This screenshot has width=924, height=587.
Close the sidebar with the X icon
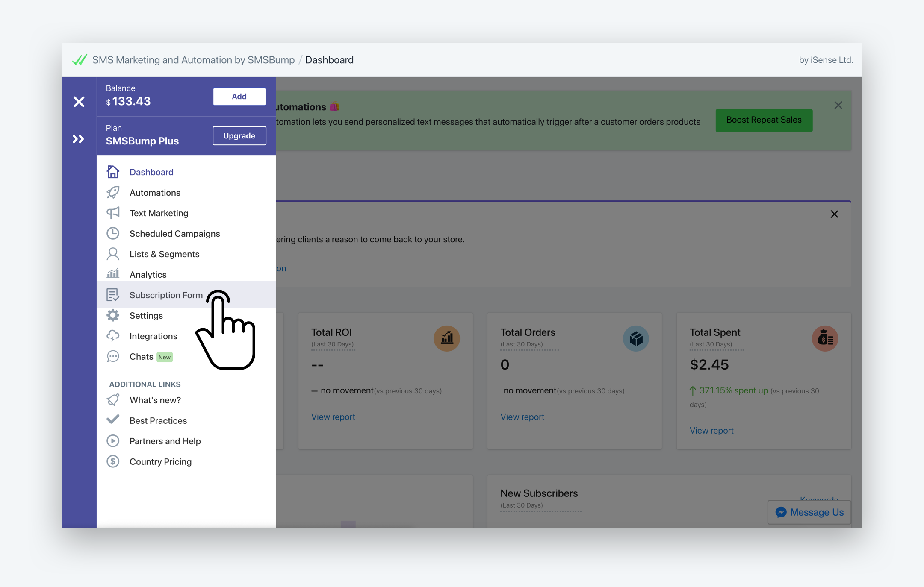79,102
